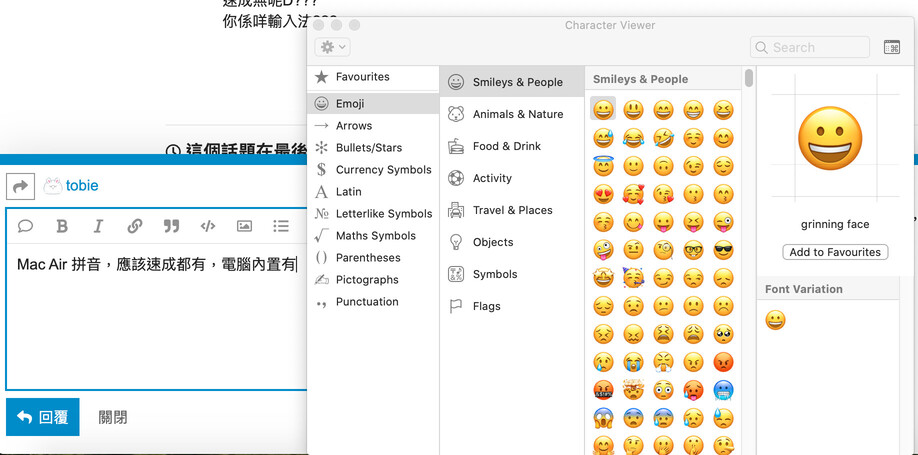Pick the face blowing a kiss emoji
This screenshot has width=918, height=455.
[663, 194]
